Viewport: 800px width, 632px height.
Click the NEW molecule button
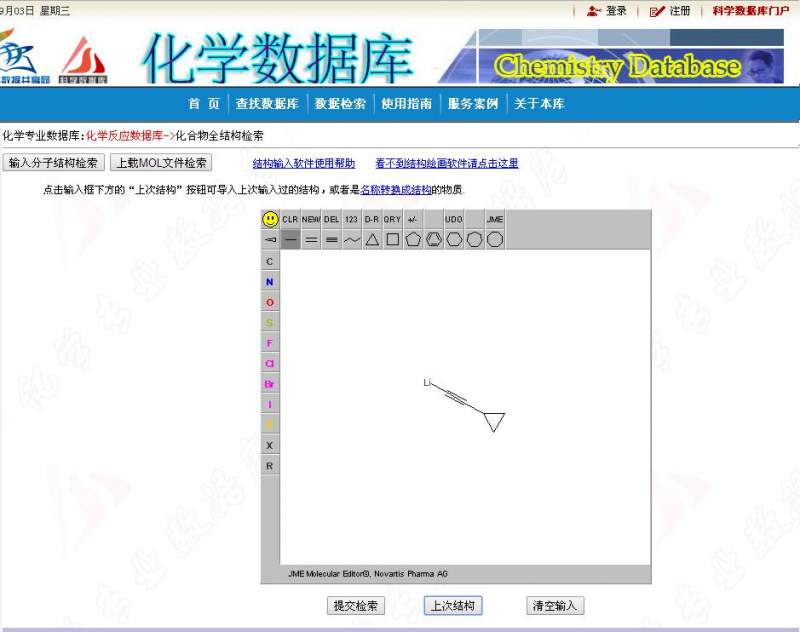click(311, 219)
